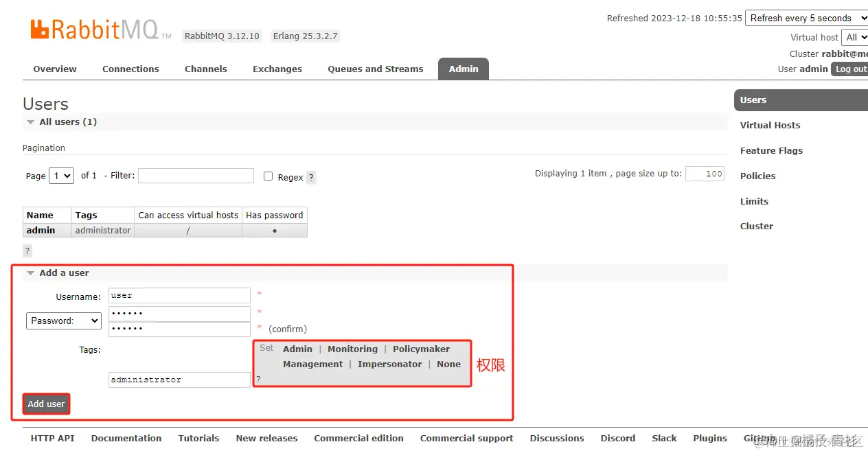This screenshot has height=453, width=868.
Task: Open the Plugins footer link
Action: 710,438
